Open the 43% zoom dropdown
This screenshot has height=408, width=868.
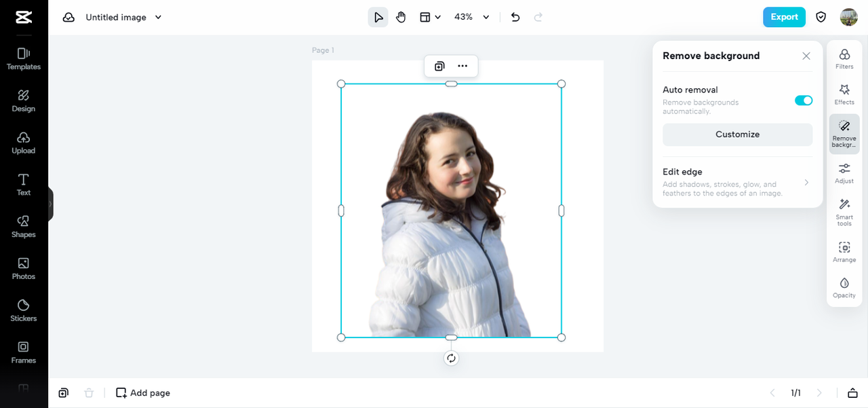472,17
